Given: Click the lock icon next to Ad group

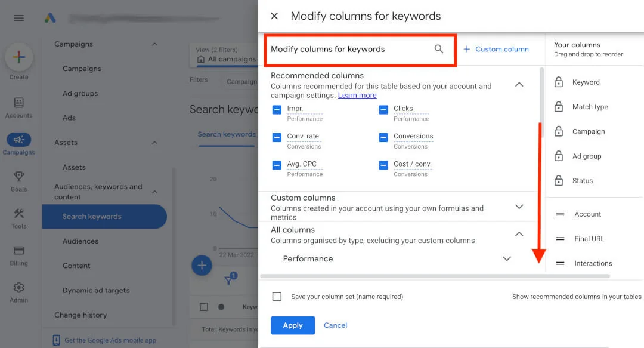Looking at the screenshot, I should point(559,156).
